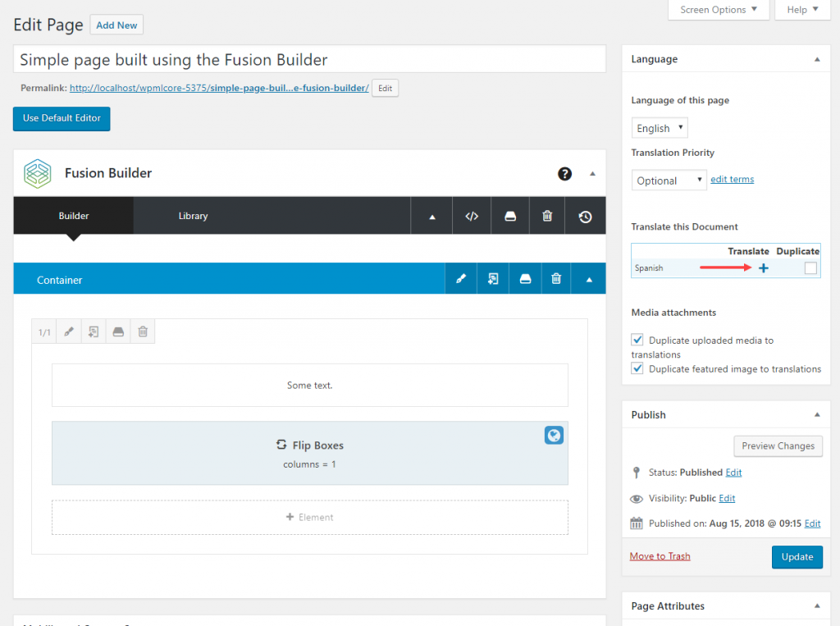The height and width of the screenshot is (626, 840).
Task: Collapse the Publish meta box
Action: coord(817,414)
